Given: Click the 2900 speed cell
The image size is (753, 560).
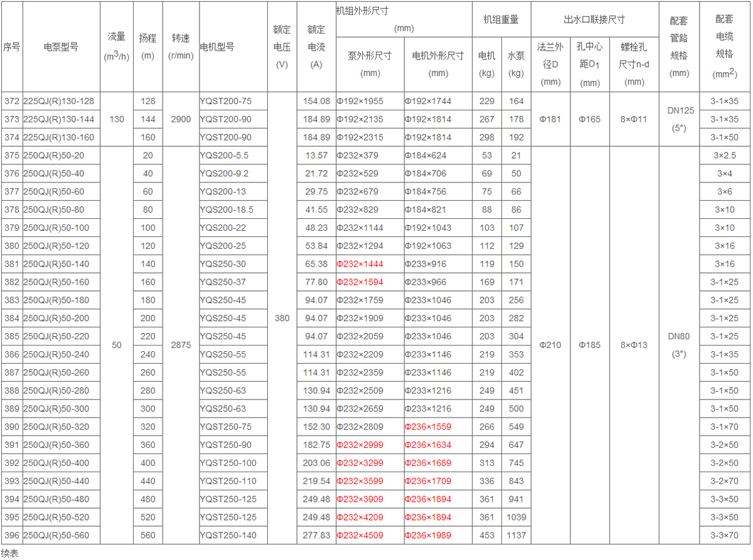Looking at the screenshot, I should [x=181, y=119].
